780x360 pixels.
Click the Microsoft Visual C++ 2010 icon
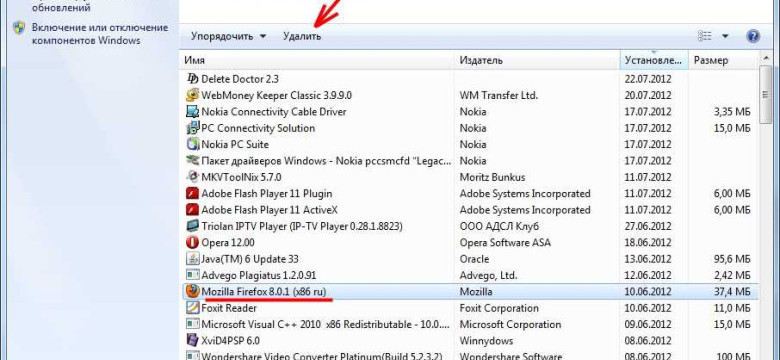click(192, 324)
